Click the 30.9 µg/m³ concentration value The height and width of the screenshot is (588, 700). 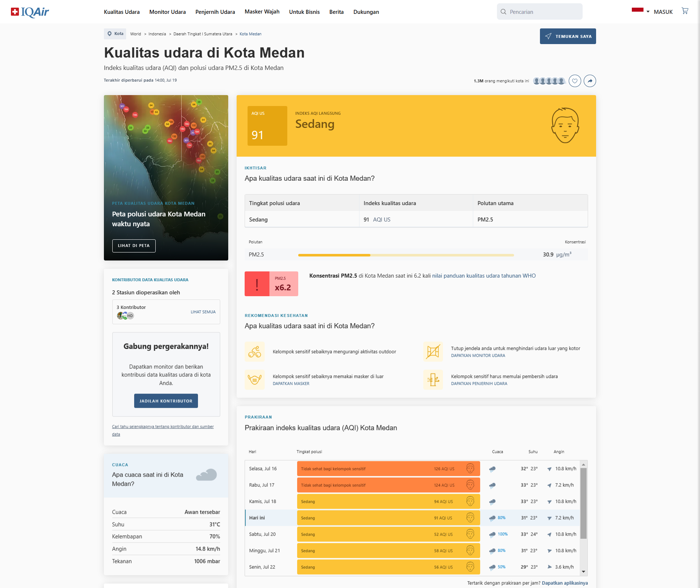[x=557, y=254]
